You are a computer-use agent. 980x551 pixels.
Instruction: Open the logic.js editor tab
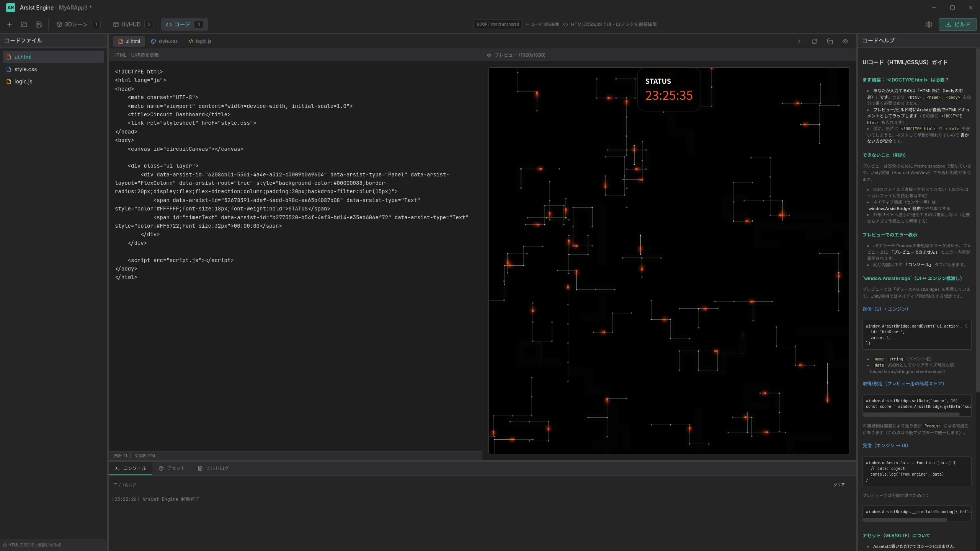pos(199,41)
